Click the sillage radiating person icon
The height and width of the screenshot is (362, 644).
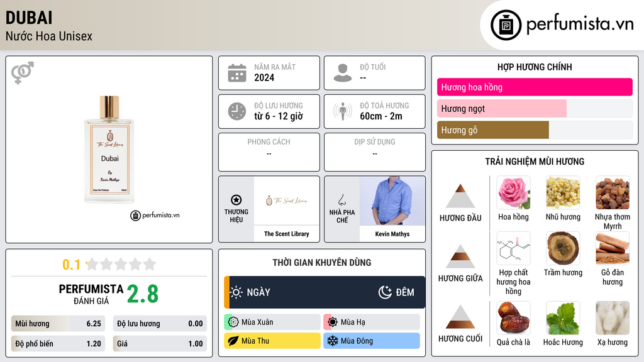coord(343,111)
